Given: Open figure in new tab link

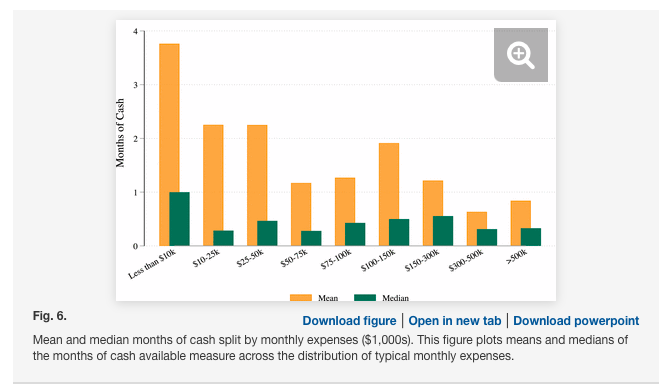Looking at the screenshot, I should pos(455,321).
